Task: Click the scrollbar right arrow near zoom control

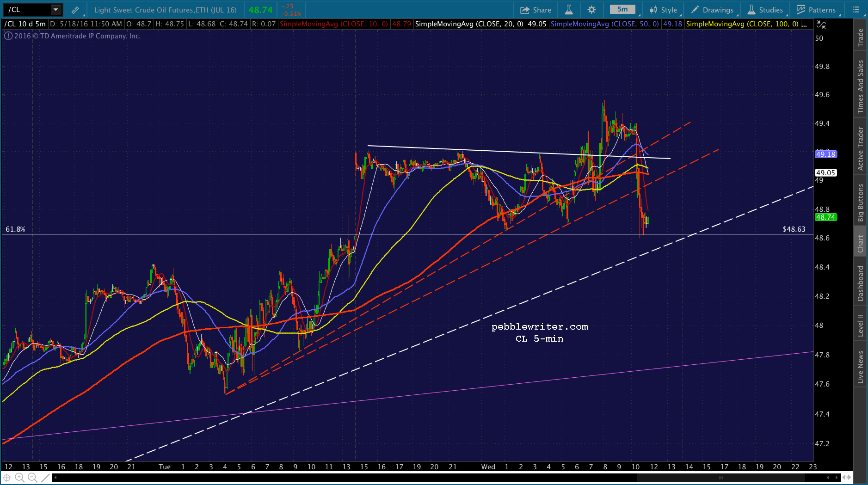Action: pos(836,478)
